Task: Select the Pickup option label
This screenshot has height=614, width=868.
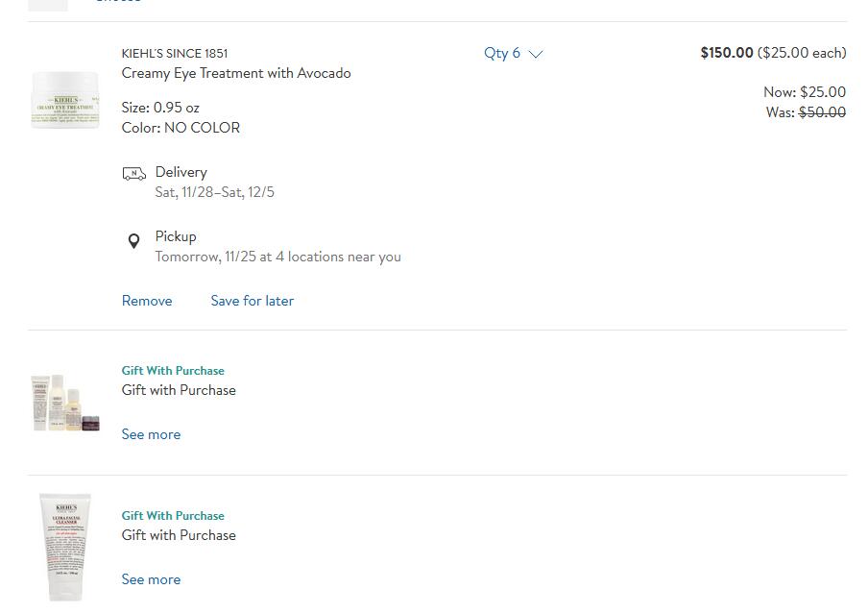Action: coord(176,236)
